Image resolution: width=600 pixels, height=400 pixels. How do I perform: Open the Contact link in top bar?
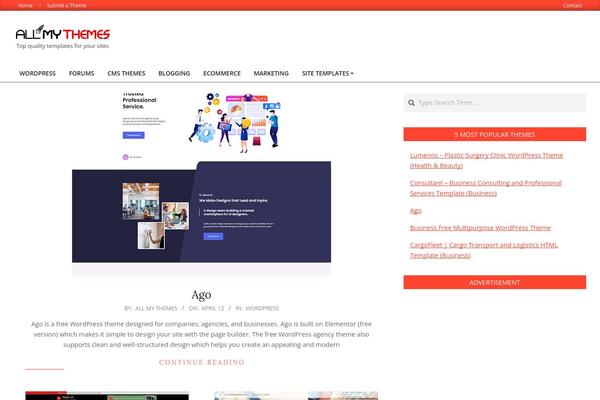(x=572, y=5)
